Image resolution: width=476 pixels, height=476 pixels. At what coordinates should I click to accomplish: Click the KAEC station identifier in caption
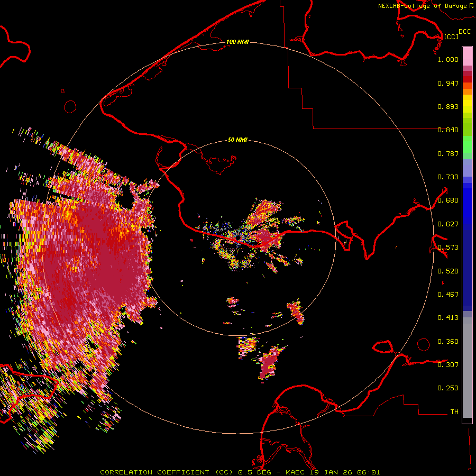click(x=295, y=472)
